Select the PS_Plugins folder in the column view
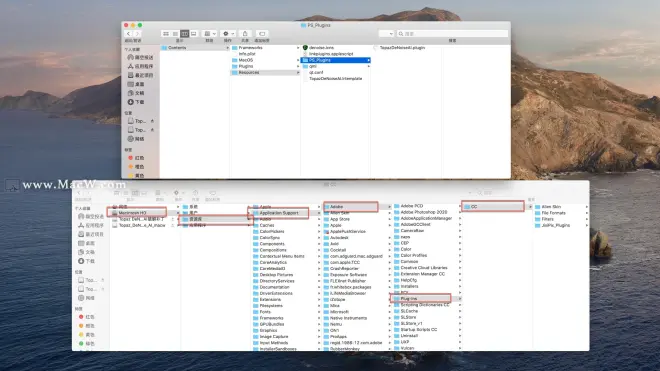660x371 pixels. (x=336, y=60)
